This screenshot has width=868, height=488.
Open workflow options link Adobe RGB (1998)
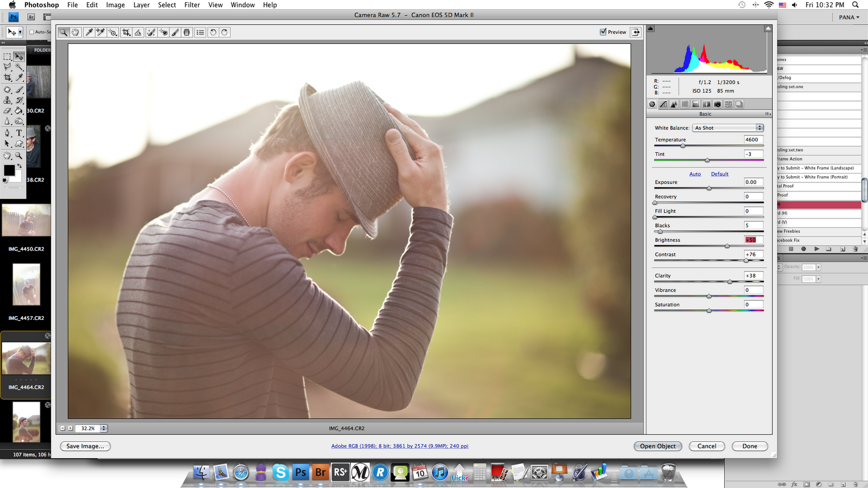coord(400,446)
